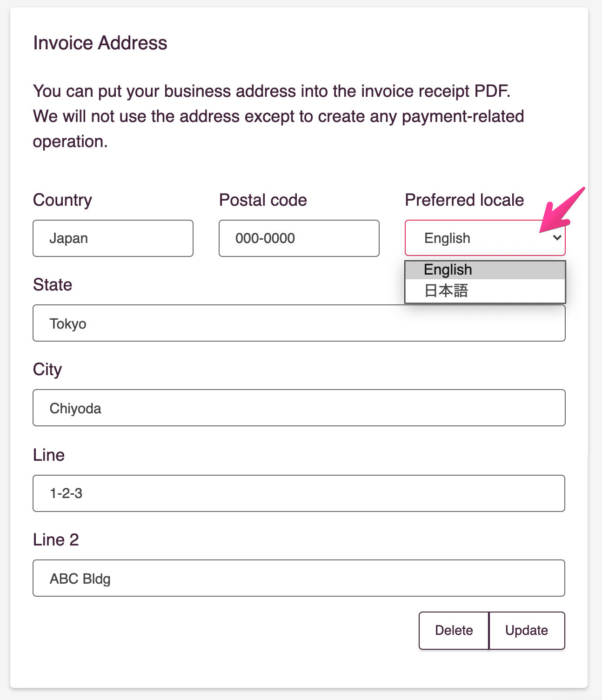602x700 pixels.
Task: Click the State field containing Tokyo
Action: pyautogui.click(x=299, y=323)
